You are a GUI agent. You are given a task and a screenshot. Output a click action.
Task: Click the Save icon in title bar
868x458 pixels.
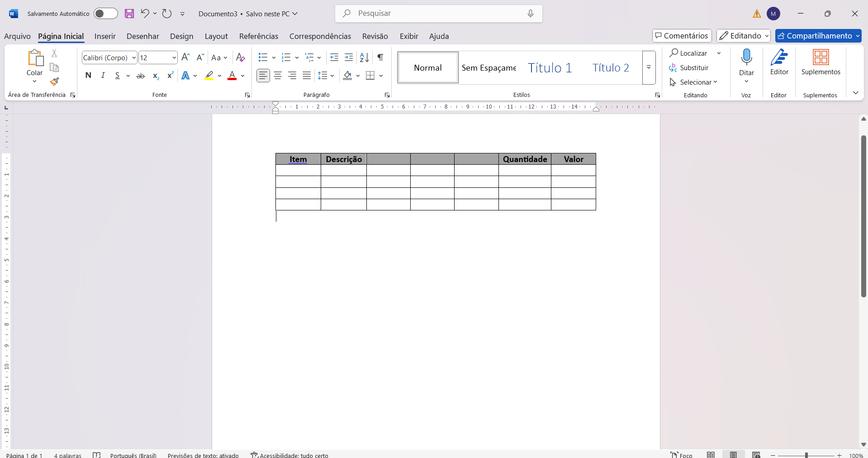(x=129, y=14)
